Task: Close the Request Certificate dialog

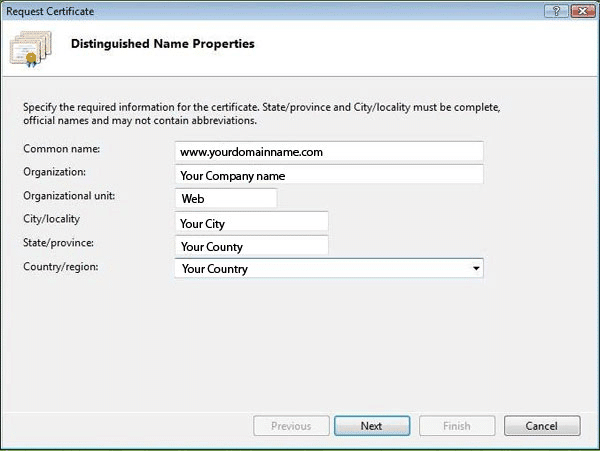Action: (579, 9)
